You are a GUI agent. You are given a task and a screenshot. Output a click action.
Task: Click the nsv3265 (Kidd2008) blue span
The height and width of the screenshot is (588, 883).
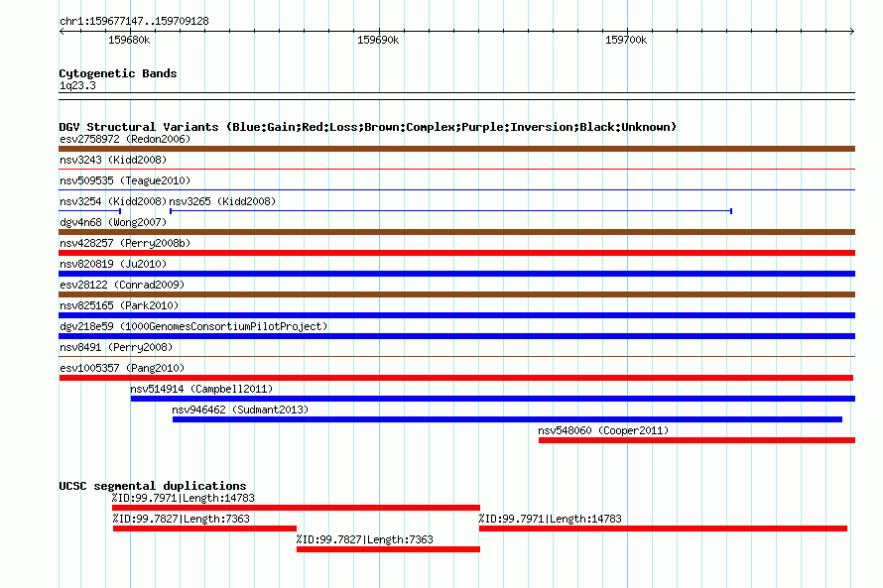[450, 211]
